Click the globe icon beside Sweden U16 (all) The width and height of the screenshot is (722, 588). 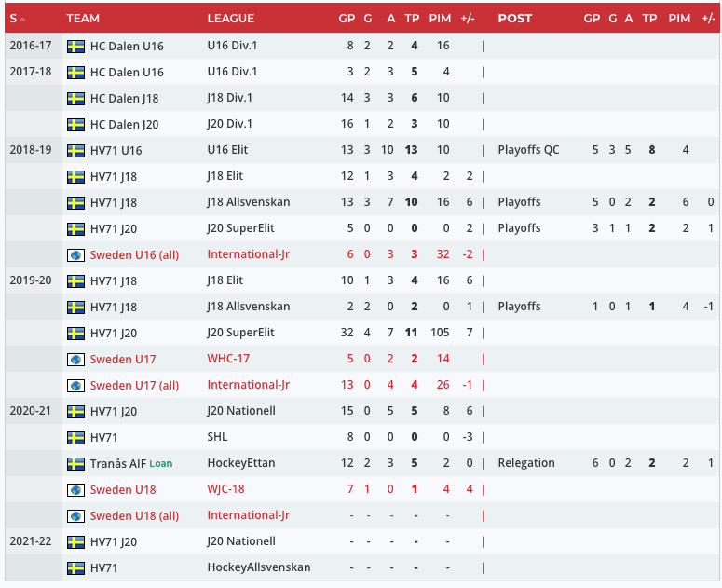click(76, 254)
